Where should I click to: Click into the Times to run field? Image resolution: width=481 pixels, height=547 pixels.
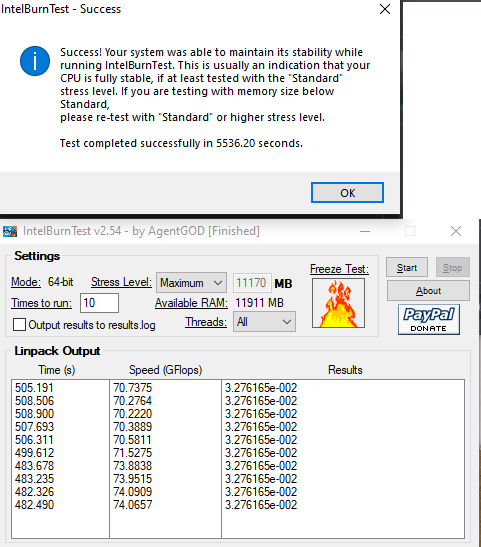pyautogui.click(x=99, y=303)
